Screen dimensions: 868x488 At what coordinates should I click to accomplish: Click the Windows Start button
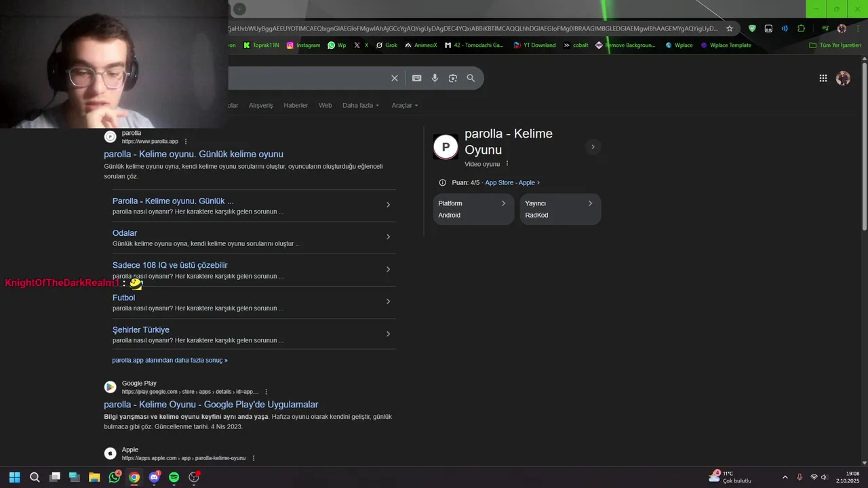coord(14,477)
